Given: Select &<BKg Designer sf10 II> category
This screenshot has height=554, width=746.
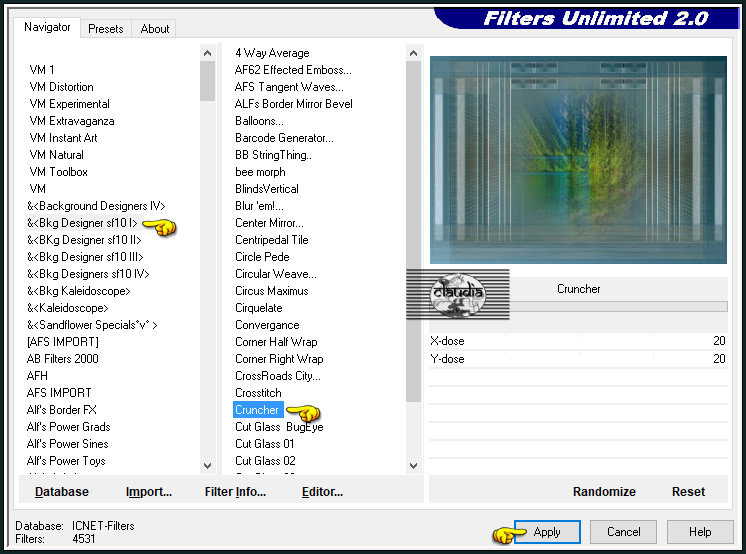Looking at the screenshot, I should tap(84, 240).
